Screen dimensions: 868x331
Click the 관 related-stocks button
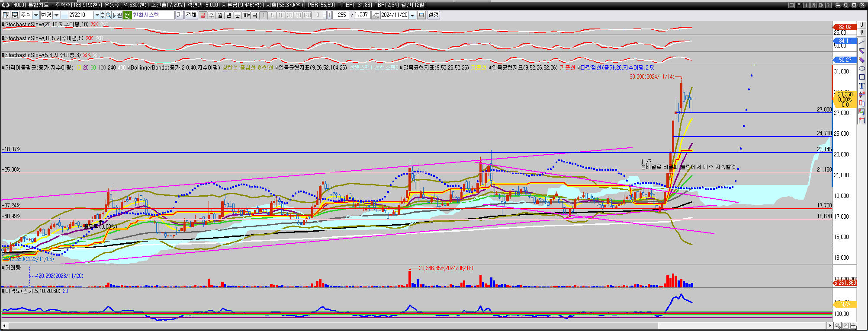pyautogui.click(x=120, y=15)
